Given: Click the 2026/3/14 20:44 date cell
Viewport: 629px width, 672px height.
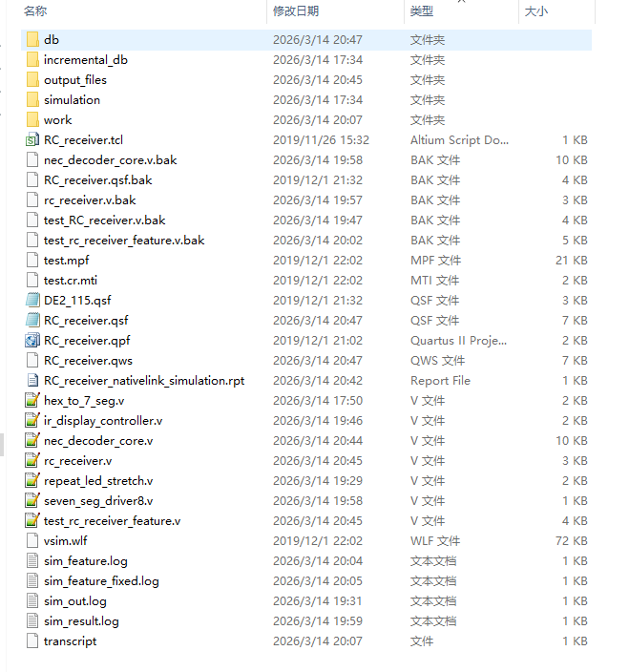Looking at the screenshot, I should pos(318,441).
